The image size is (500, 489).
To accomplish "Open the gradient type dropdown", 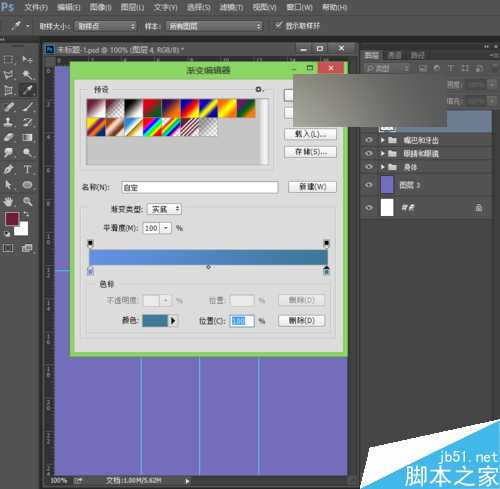I will click(164, 209).
